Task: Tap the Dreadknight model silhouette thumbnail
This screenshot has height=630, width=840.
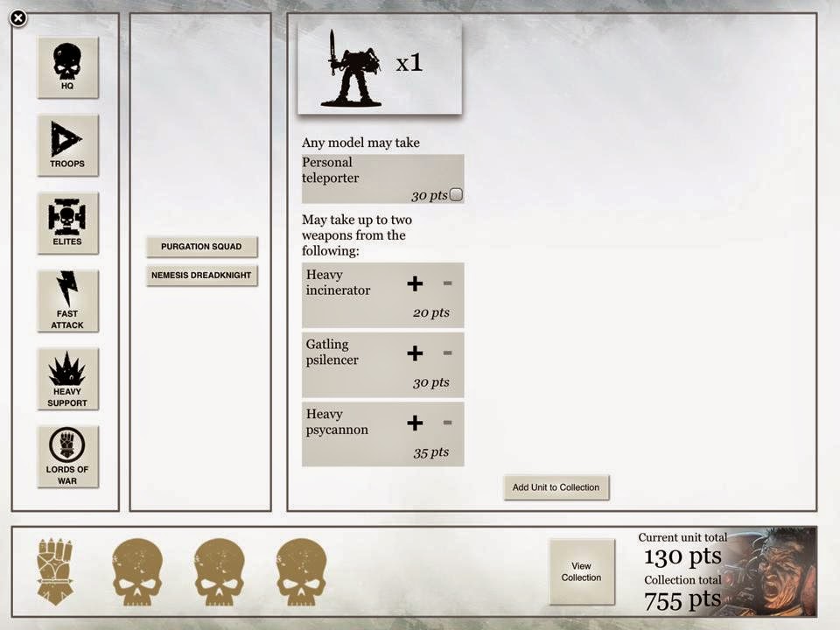Action: pyautogui.click(x=352, y=68)
